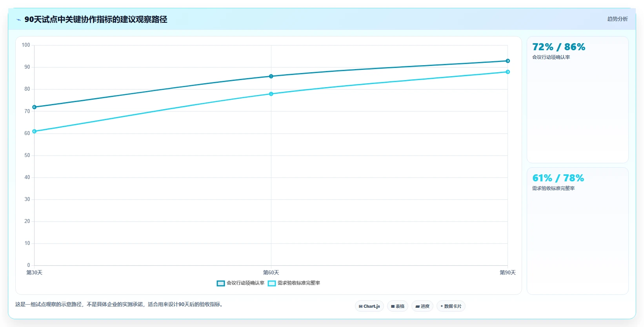
Task: Click the 50 y-axis label
Action: coord(27,155)
